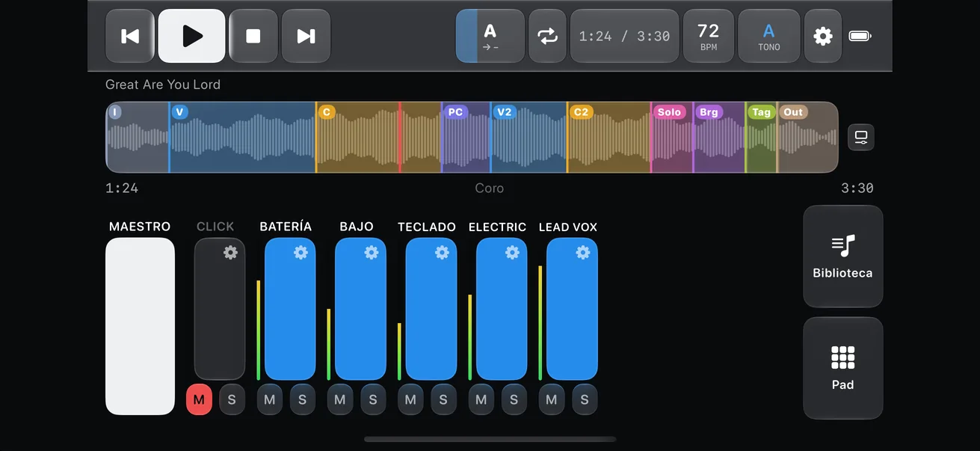
Task: Click the Coro section label
Action: point(490,188)
